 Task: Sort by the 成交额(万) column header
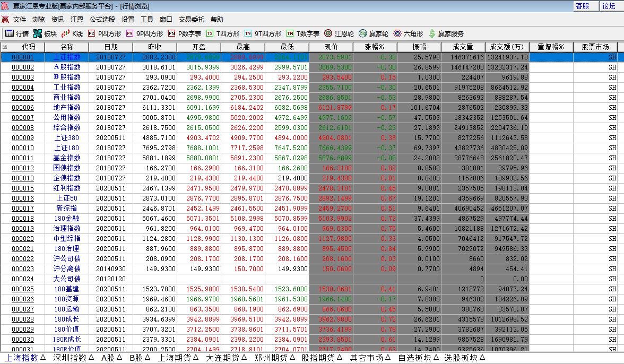pyautogui.click(x=507, y=47)
